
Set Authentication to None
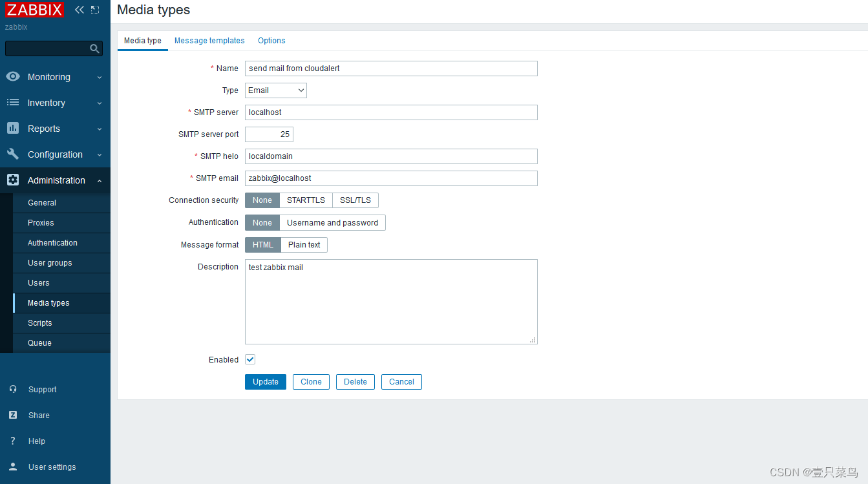click(x=262, y=223)
